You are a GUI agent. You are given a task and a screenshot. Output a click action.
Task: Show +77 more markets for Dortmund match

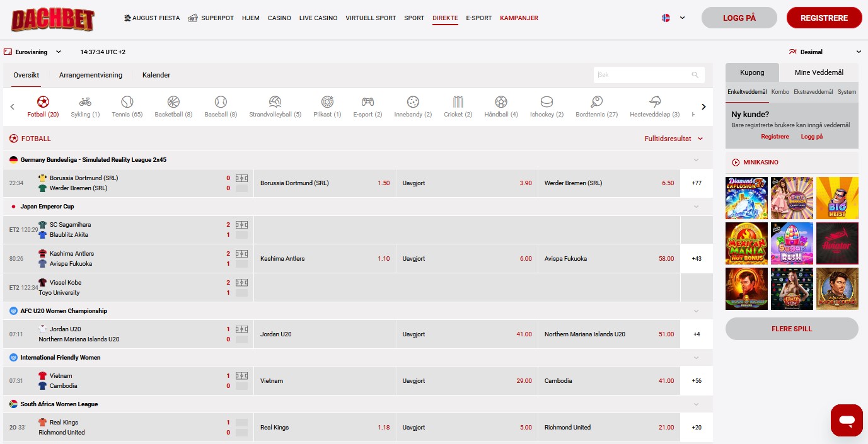coord(697,183)
